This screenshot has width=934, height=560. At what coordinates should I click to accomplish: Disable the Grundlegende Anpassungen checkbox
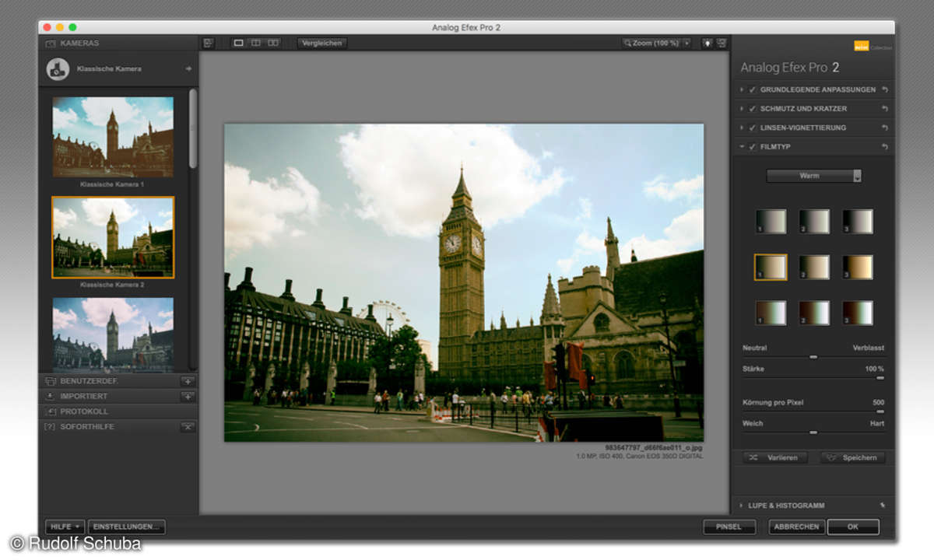pos(753,89)
